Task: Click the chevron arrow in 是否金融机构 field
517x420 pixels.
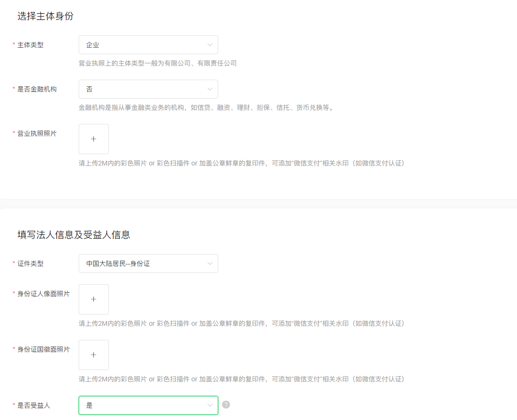Action: pos(210,89)
